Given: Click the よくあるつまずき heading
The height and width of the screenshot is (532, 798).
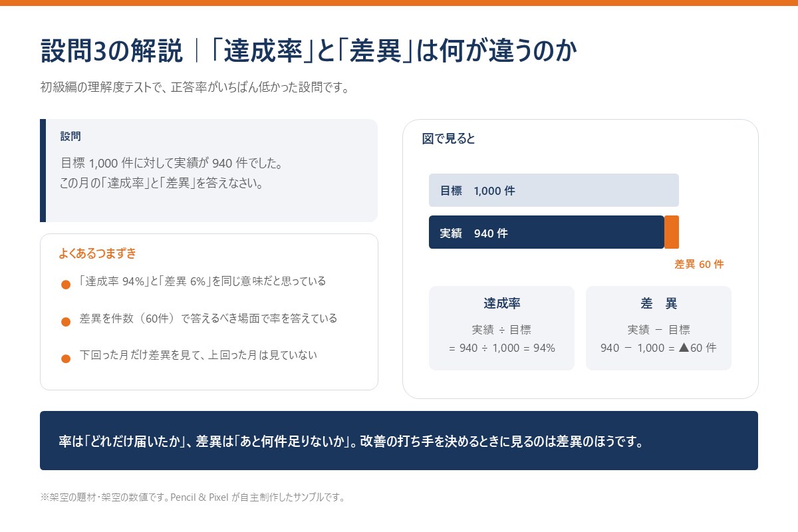Looking at the screenshot, I should click(x=98, y=253).
